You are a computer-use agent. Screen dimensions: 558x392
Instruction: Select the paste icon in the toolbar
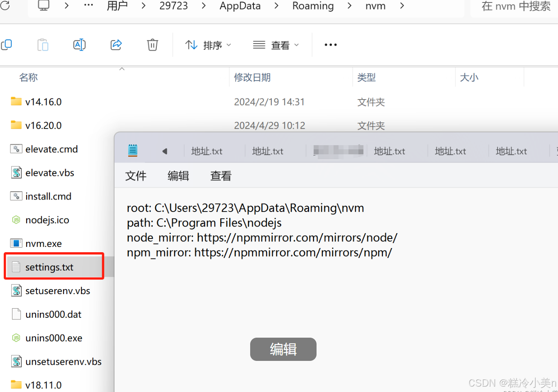42,45
